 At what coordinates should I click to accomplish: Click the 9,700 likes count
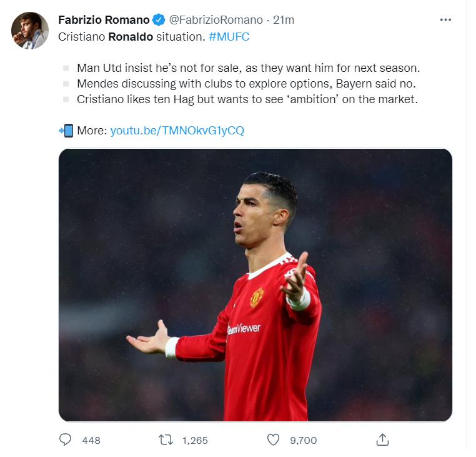coord(304,440)
